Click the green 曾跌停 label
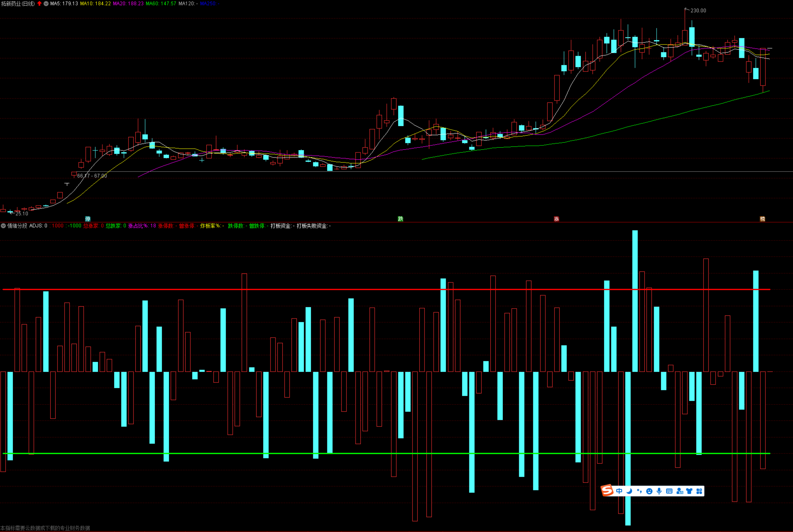 [x=259, y=226]
